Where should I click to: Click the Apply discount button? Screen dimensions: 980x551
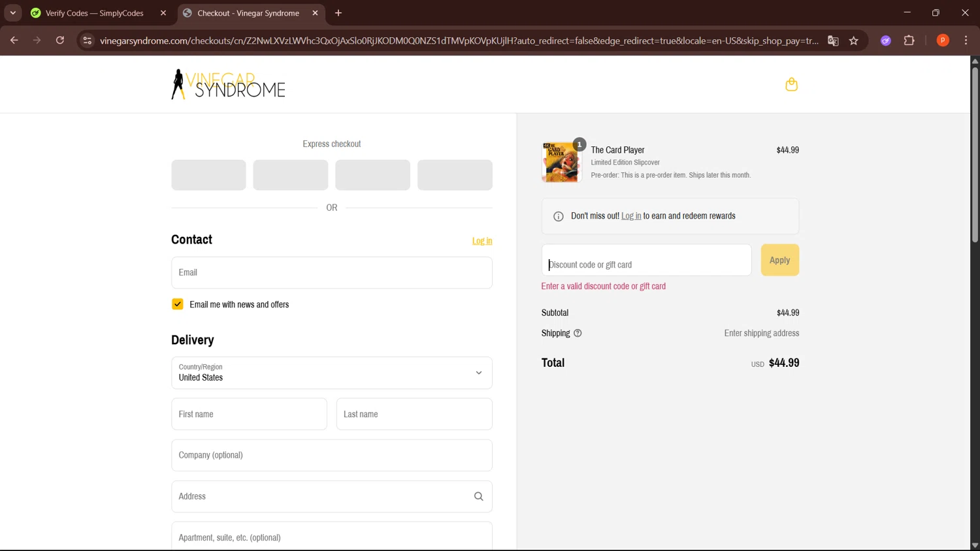[x=779, y=260]
